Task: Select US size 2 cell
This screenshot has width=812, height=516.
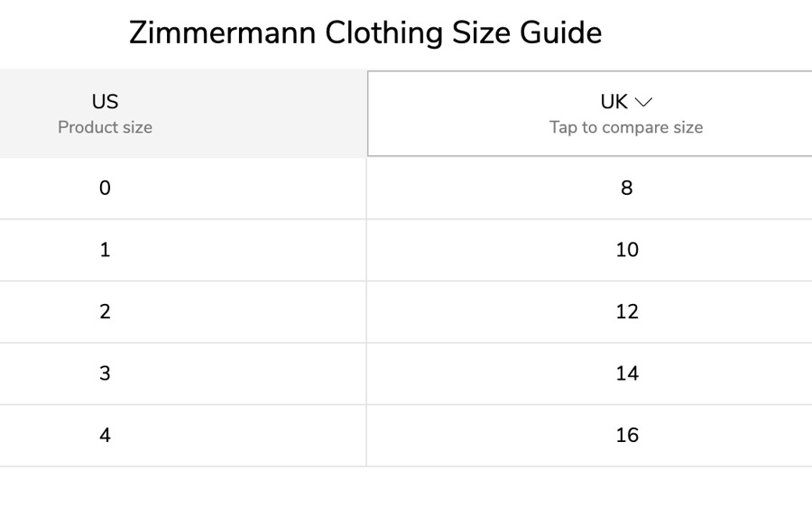Action: tap(183, 312)
